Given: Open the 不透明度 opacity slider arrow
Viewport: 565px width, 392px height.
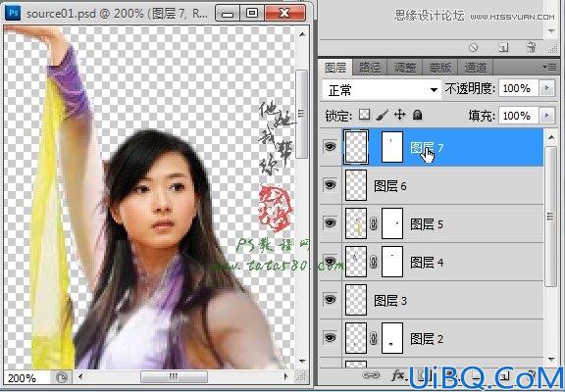Looking at the screenshot, I should coord(547,88).
